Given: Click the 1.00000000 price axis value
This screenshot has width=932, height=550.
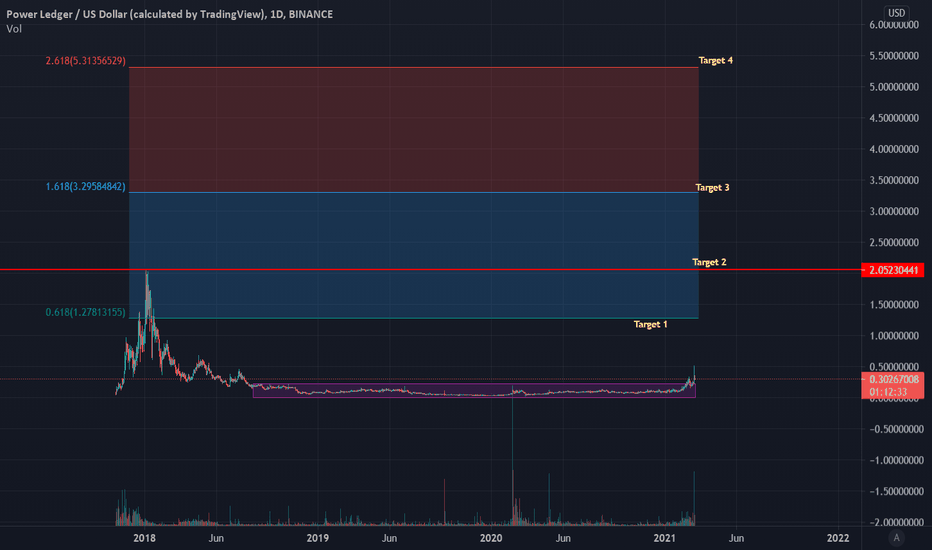Looking at the screenshot, I should [x=894, y=336].
